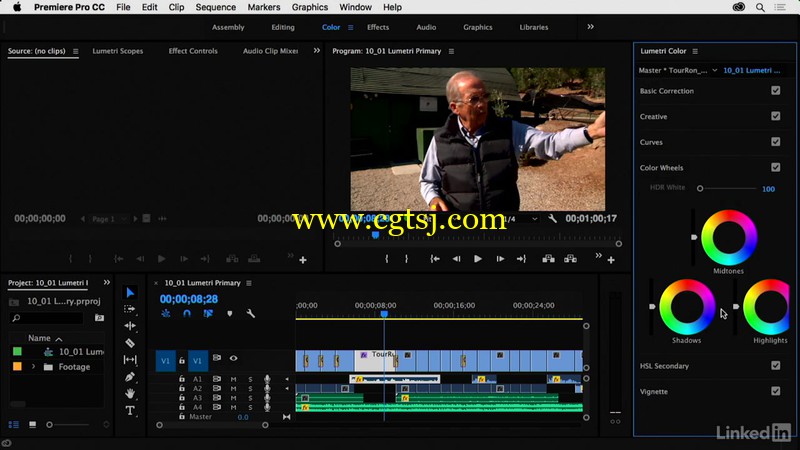The height and width of the screenshot is (450, 800).
Task: Disable Curves section checkbox
Action: 776,141
